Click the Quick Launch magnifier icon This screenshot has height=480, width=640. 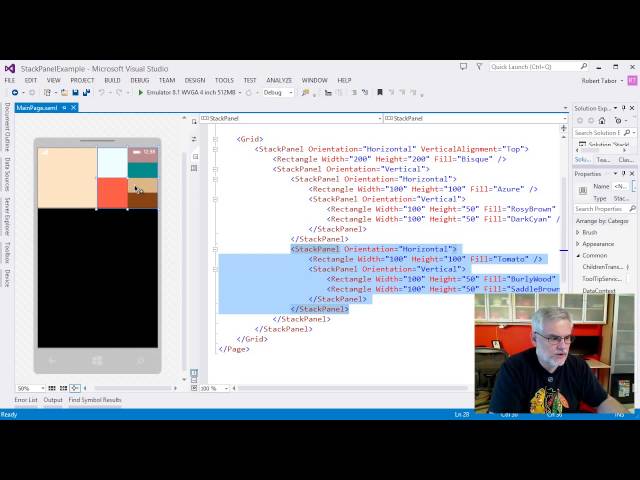584,66
